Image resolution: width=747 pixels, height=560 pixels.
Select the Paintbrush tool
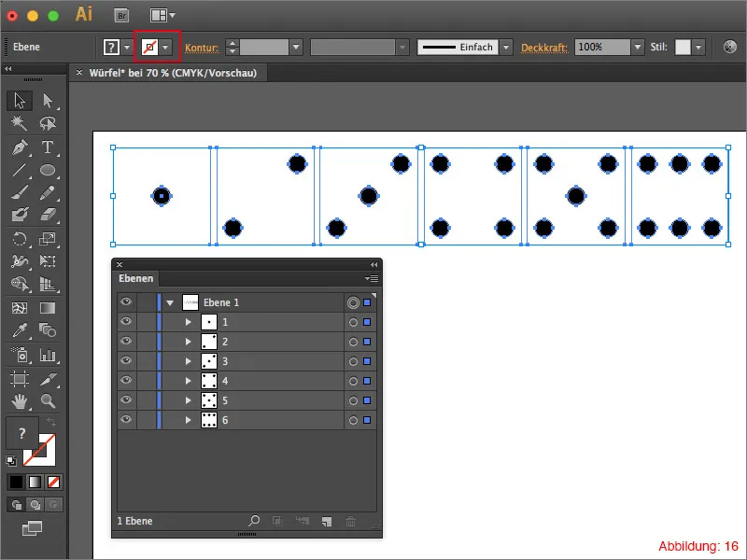pos(20,193)
